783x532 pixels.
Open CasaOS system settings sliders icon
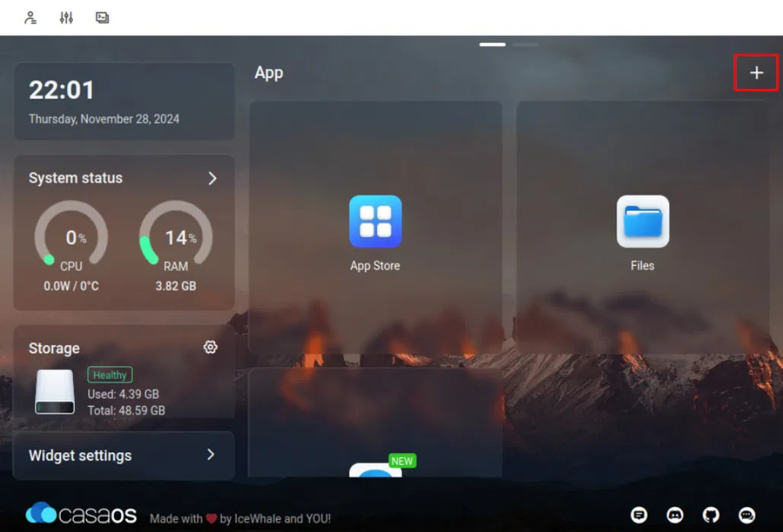click(x=66, y=17)
